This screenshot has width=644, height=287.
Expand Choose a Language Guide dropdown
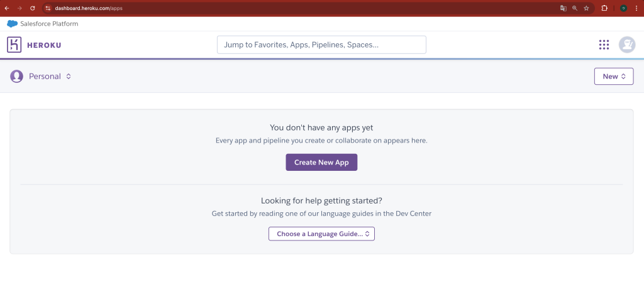(321, 234)
